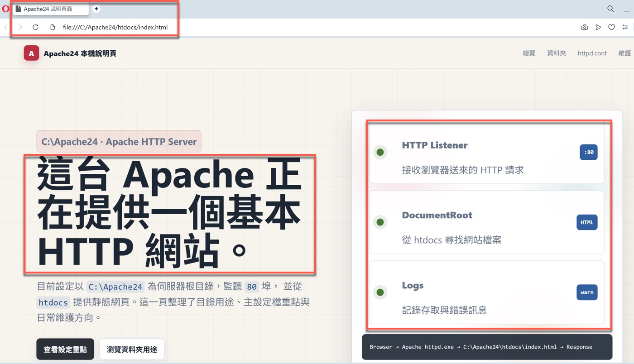Click the inline code htdocs in paragraph

[53, 302]
